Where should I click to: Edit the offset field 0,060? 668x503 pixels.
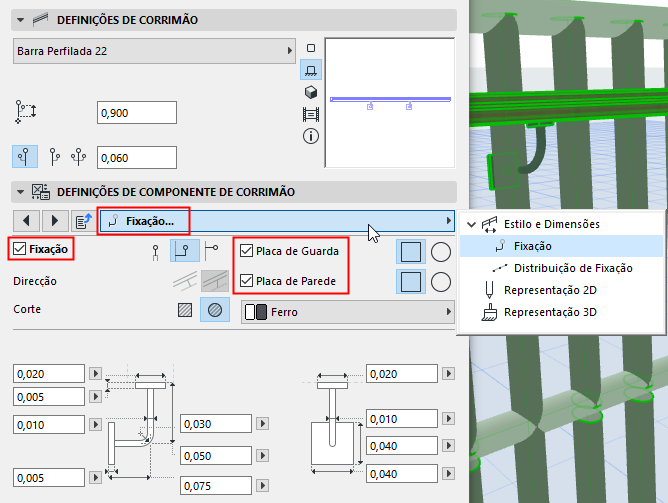click(x=137, y=158)
